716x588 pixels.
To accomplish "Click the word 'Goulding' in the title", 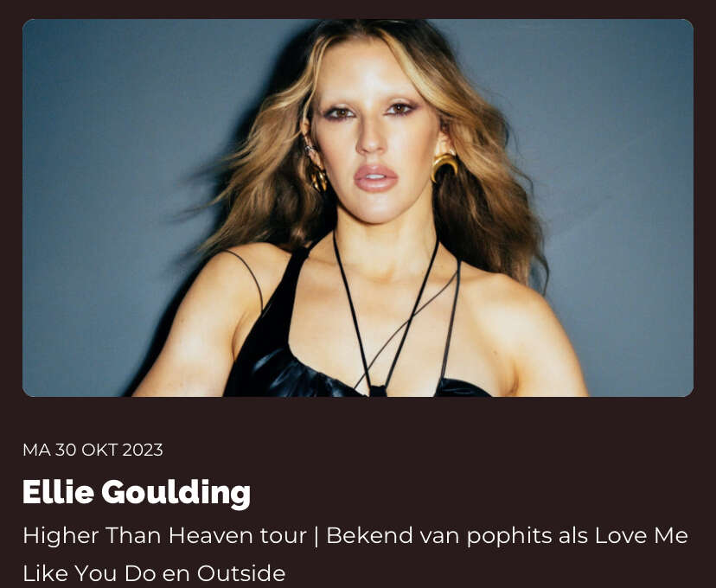I will 176,493.
